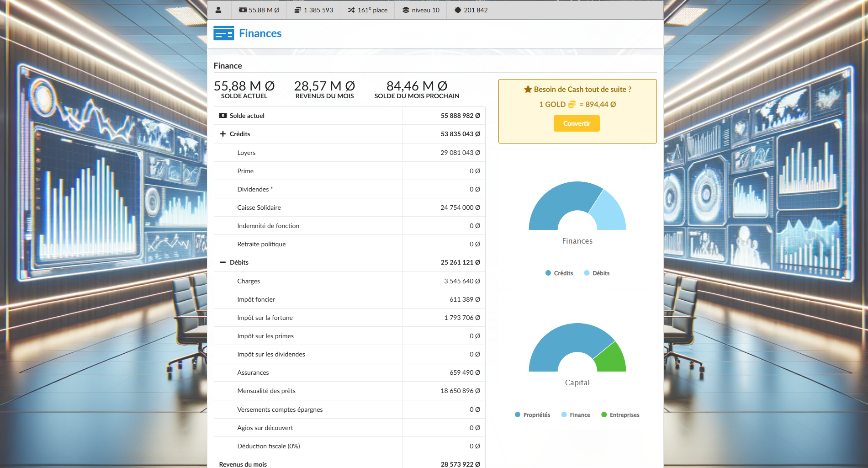Collapse the Débits section minus sign
Screen dimensions: 868x468
pos(223,262)
